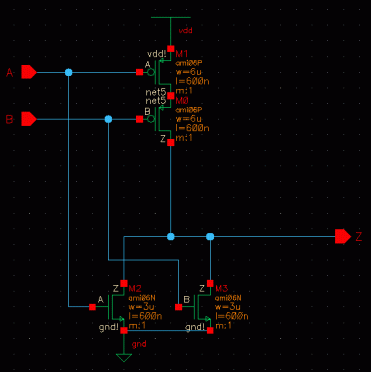This screenshot has width=371, height=372.
Task: Click the source terminal of M2 at gnd
Action: click(x=124, y=330)
